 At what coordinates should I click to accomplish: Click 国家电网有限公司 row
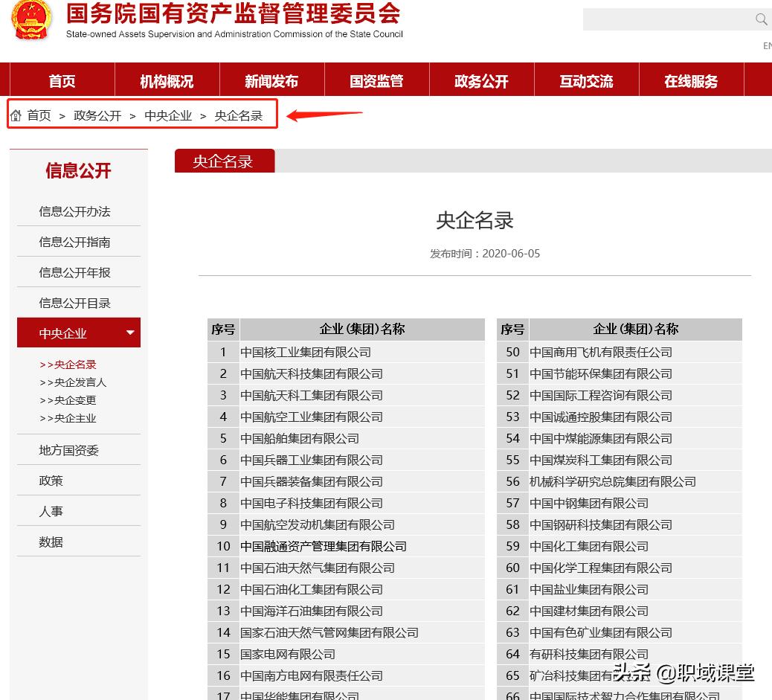346,654
